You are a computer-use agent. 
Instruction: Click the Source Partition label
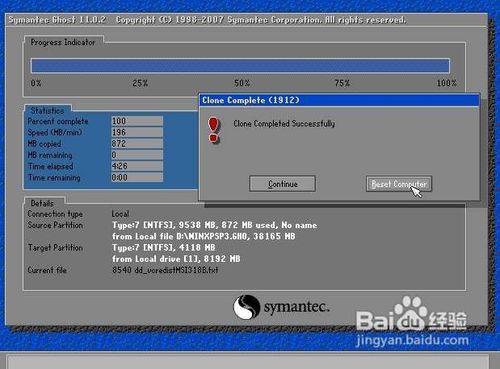pyautogui.click(x=55, y=225)
